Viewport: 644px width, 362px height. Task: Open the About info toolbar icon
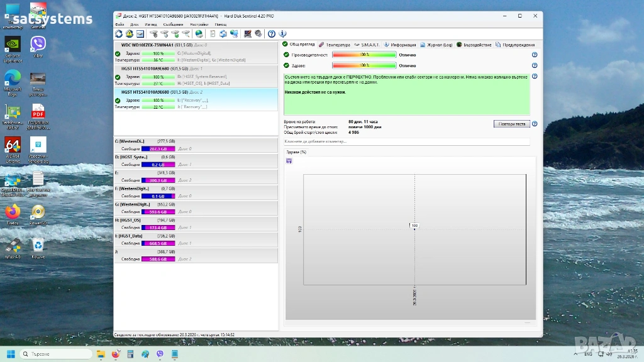pyautogui.click(x=282, y=34)
